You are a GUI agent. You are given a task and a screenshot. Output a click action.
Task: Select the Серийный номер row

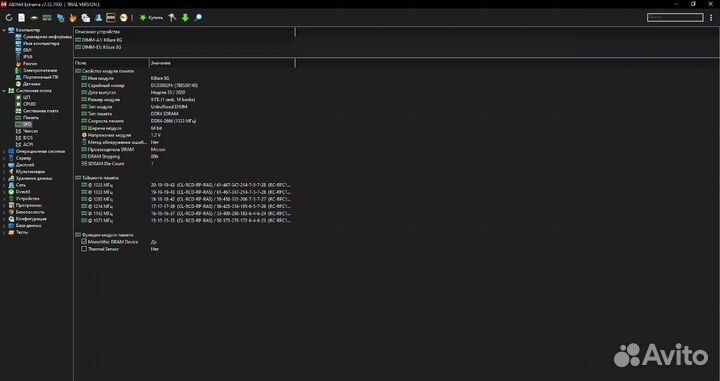click(184, 85)
